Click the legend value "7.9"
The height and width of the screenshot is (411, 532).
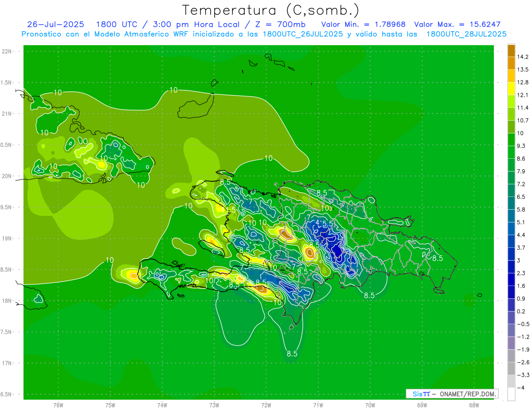(521, 171)
